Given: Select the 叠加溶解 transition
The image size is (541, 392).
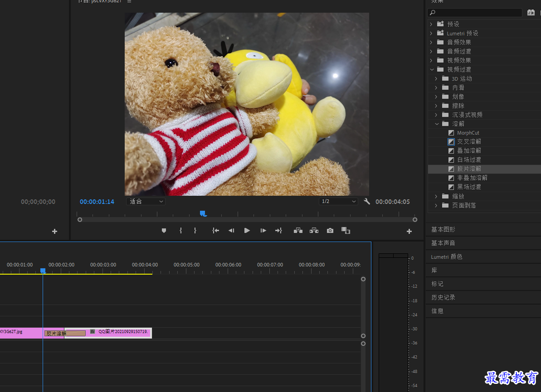Looking at the screenshot, I should pyautogui.click(x=468, y=150).
